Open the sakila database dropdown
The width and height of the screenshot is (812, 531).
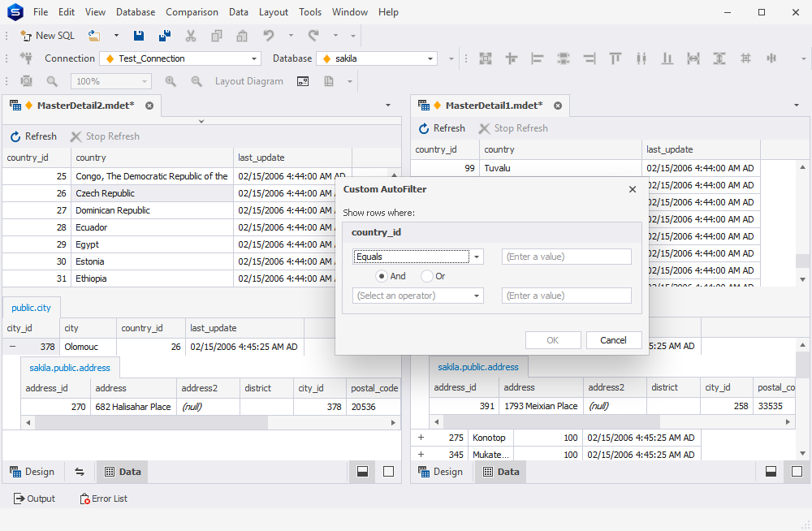click(430, 58)
